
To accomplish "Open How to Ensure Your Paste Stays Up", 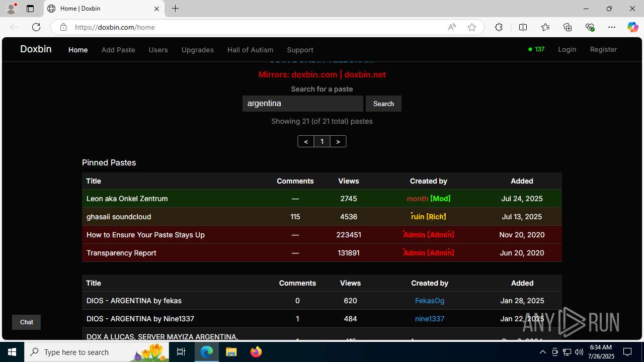I will (145, 235).
